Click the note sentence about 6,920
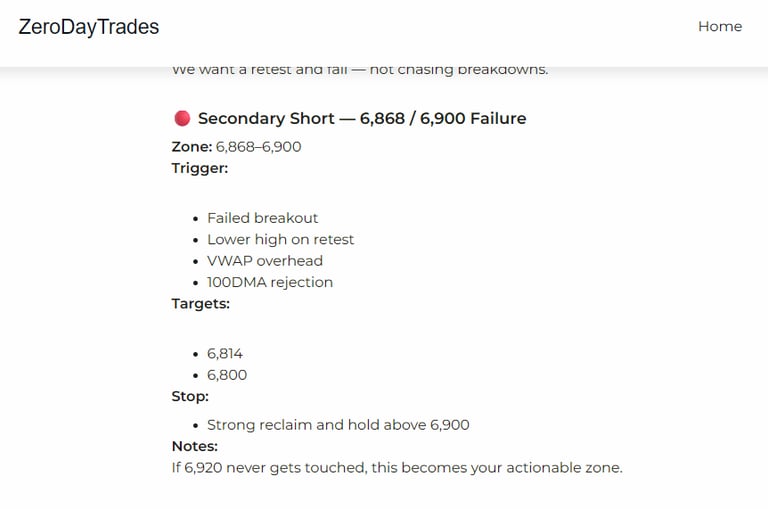768x509 pixels. (x=397, y=467)
